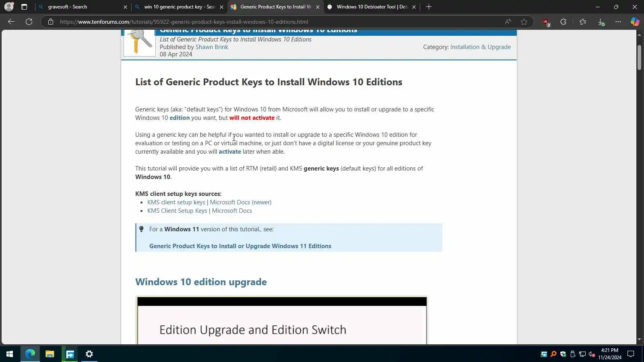This screenshot has width=644, height=362.
Task: Click the scrollbar up arrow
Action: click(639, 35)
